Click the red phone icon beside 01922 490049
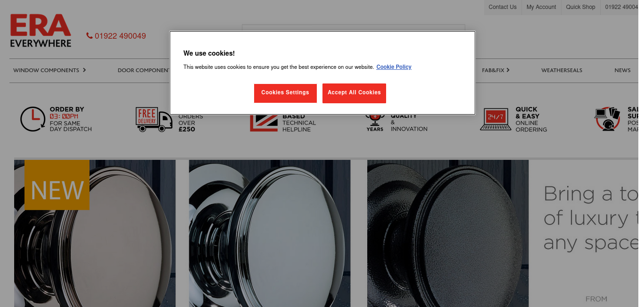 (x=90, y=36)
